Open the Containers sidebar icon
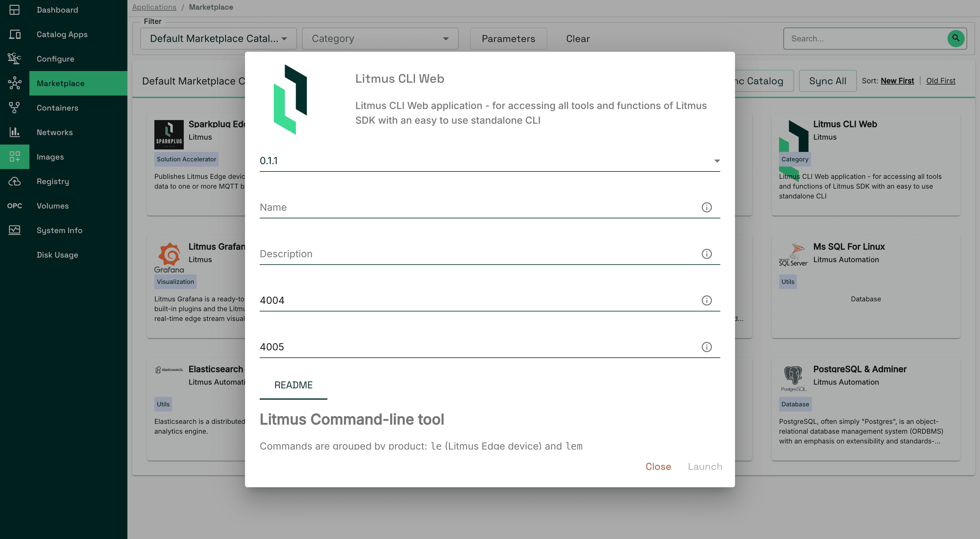Screen dimensions: 980x539 14,108
